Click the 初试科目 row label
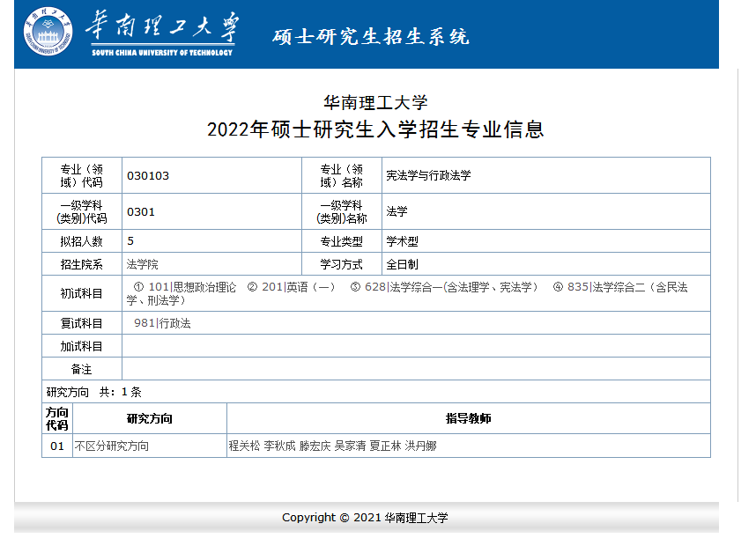The width and height of the screenshot is (756, 553). [x=81, y=293]
